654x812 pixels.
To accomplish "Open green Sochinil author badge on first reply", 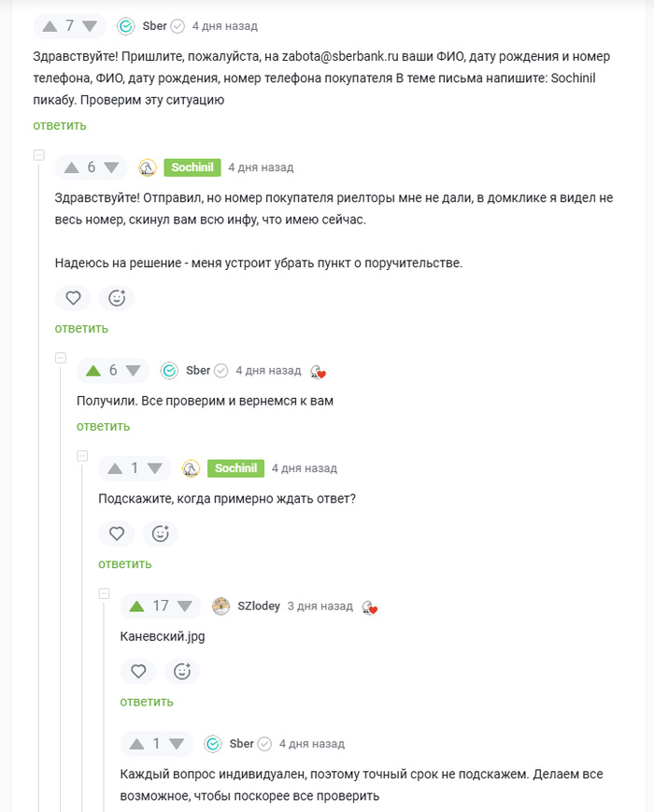I will tap(192, 167).
